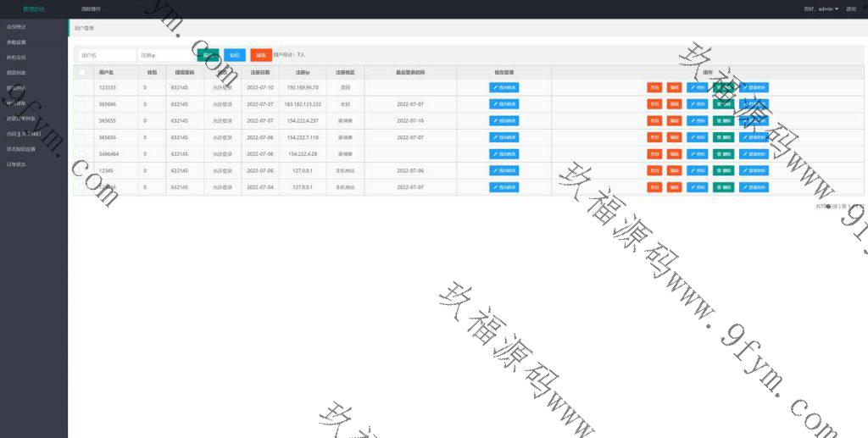Viewport: 868px width, 438px height.
Task: Click the pencil wallet-edit button for user 123333
Action: [504, 87]
